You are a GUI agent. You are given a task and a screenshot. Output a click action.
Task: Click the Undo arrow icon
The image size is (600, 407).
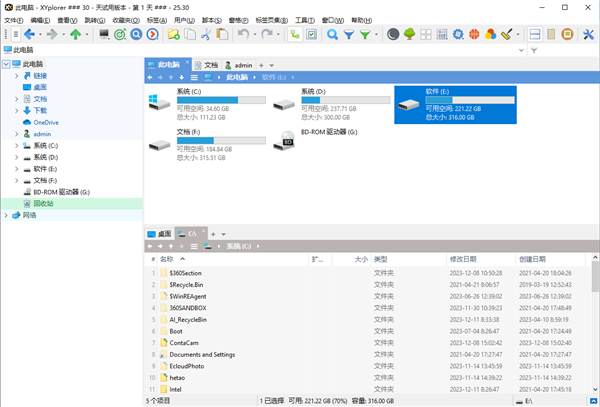[243, 34]
